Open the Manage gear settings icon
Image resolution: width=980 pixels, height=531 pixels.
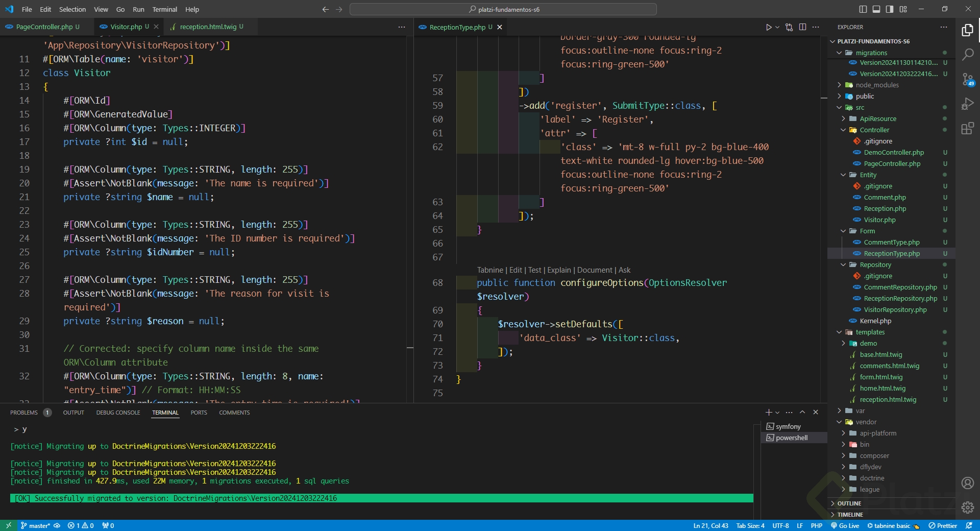pyautogui.click(x=967, y=507)
